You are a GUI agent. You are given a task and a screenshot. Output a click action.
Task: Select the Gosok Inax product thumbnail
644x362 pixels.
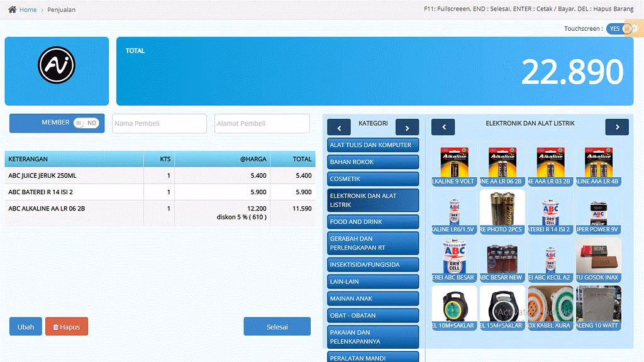click(x=597, y=260)
